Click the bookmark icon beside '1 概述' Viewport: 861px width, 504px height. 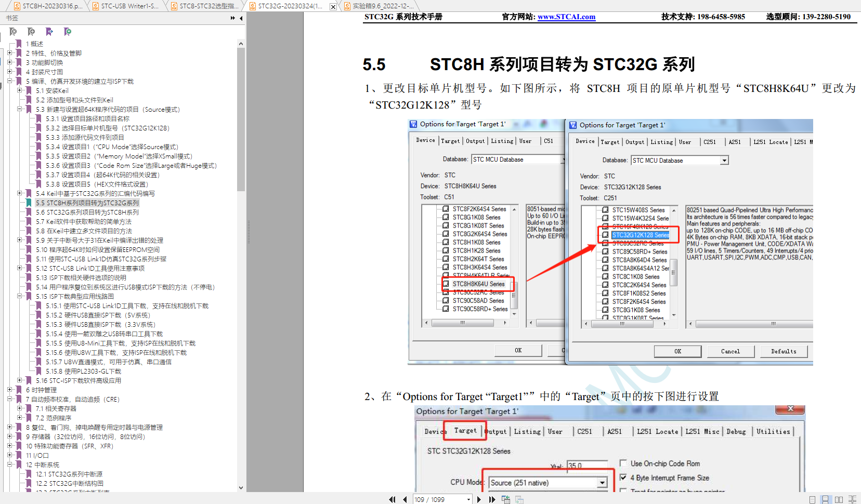point(19,44)
